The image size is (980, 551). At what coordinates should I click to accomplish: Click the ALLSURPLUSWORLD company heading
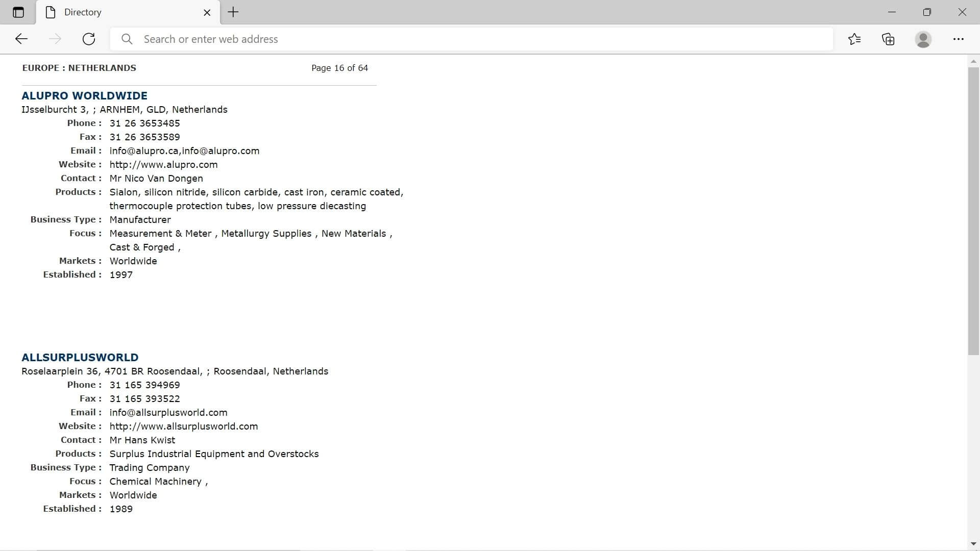(80, 357)
